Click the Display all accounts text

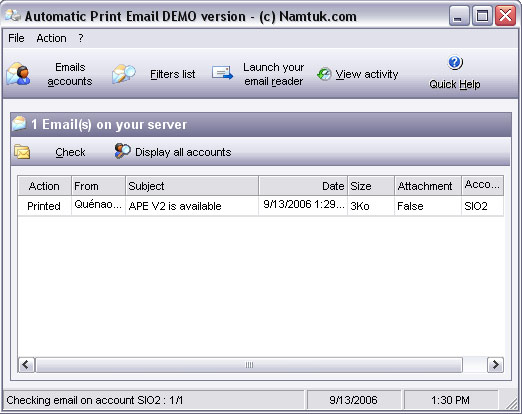(x=183, y=152)
